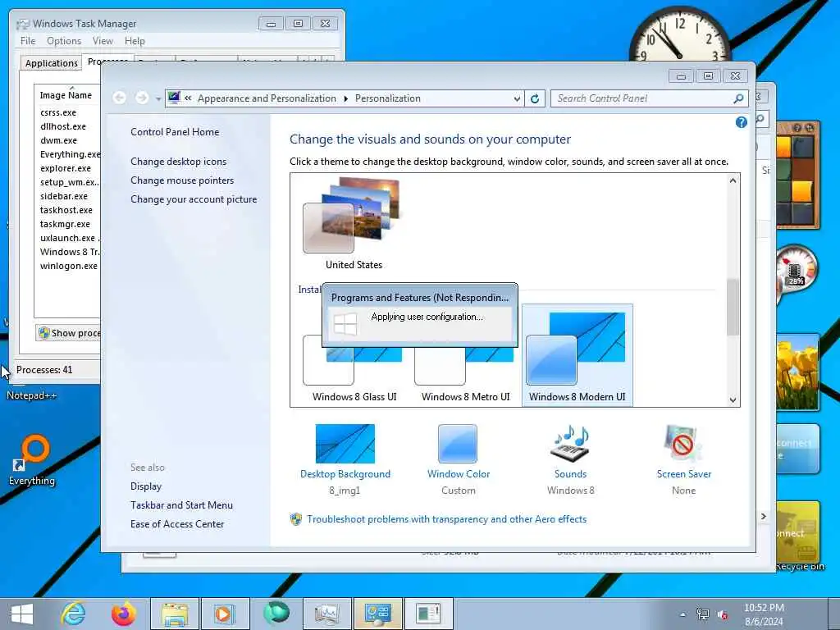Open Taskbar and Start Menu link
This screenshot has height=630, width=840.
(181, 505)
